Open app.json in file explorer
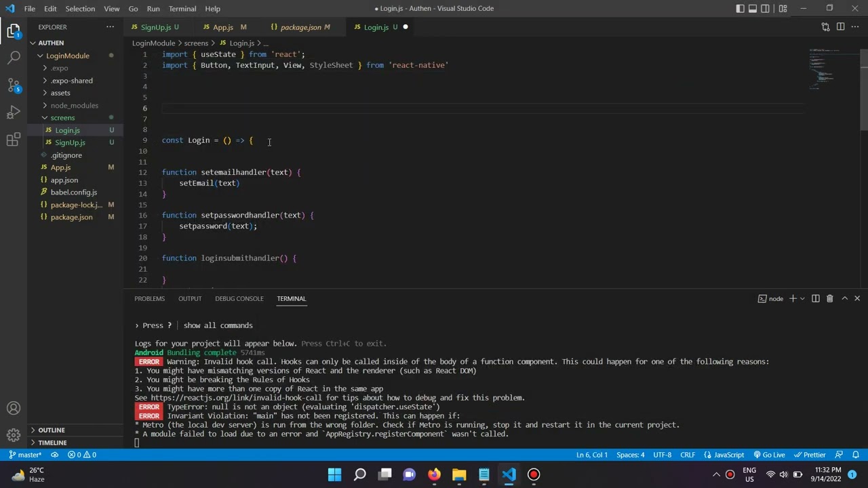Viewport: 868px width, 488px height. (x=75, y=180)
